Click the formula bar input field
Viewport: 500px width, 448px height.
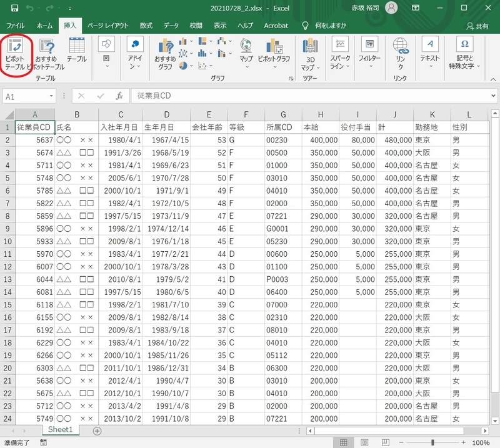tap(311, 96)
